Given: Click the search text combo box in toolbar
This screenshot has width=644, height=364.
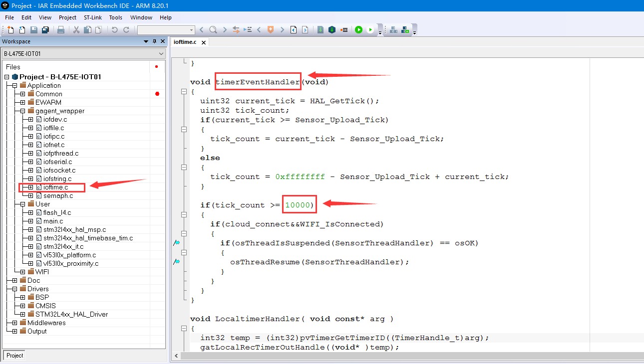Looking at the screenshot, I should coord(165,30).
